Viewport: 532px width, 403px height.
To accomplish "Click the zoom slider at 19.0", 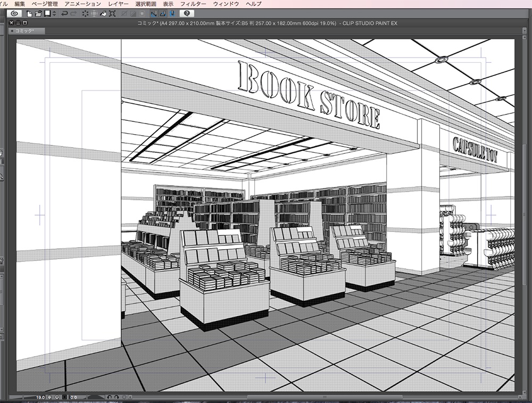I will coord(28,397).
